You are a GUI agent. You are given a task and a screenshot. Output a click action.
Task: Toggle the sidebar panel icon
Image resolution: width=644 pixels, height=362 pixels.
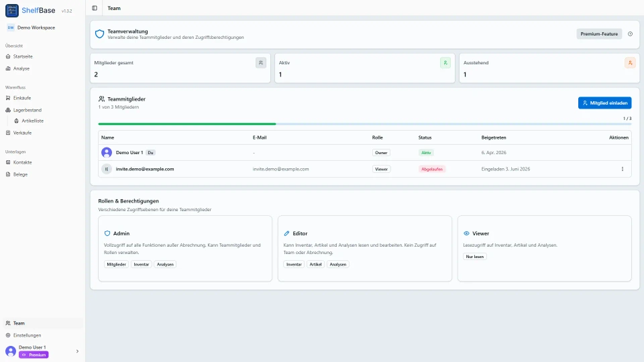95,8
